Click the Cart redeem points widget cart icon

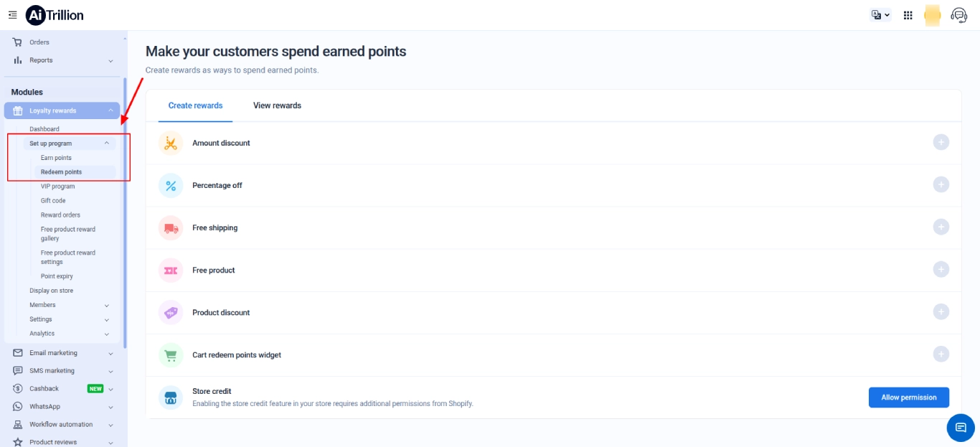[171, 355]
